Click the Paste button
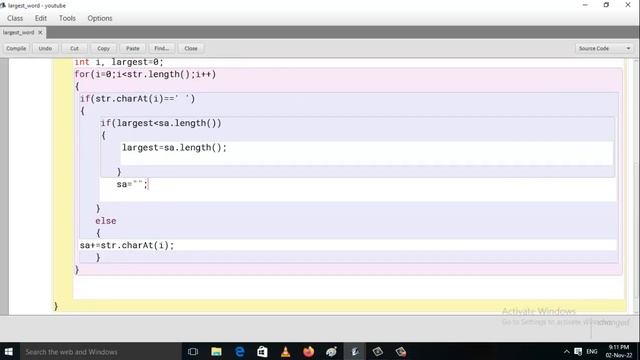This screenshot has width=640, height=360. point(133,48)
